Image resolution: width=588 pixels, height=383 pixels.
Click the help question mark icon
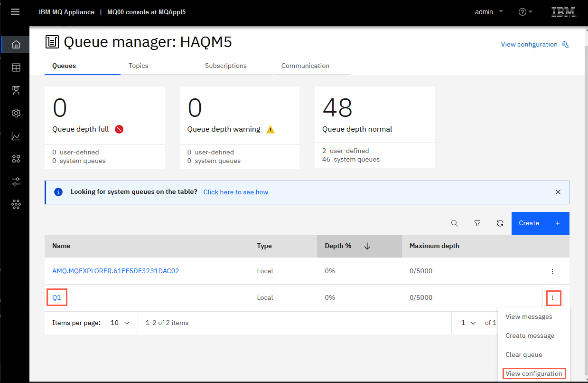[x=523, y=12]
